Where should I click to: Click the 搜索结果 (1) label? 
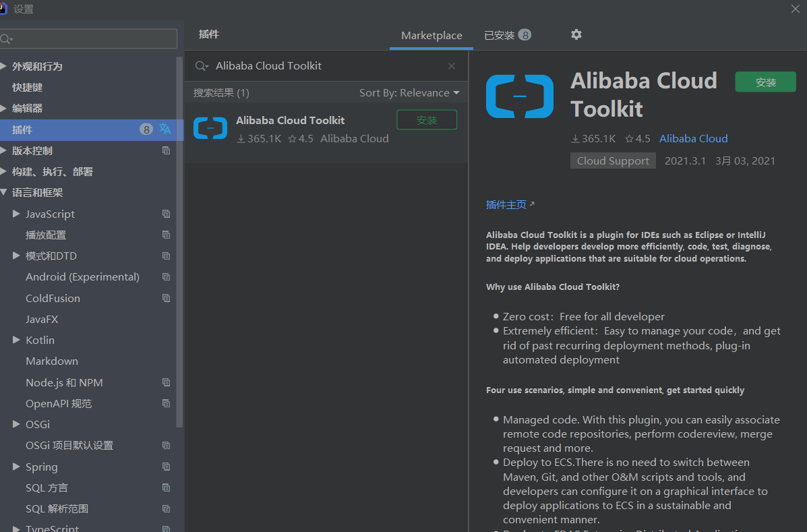221,93
